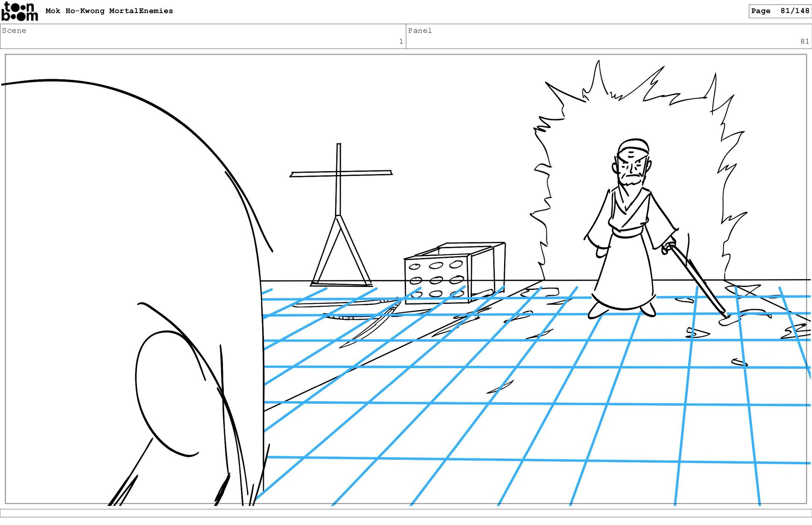Click the triangular base of the stand
812x525 pixels.
(341, 254)
